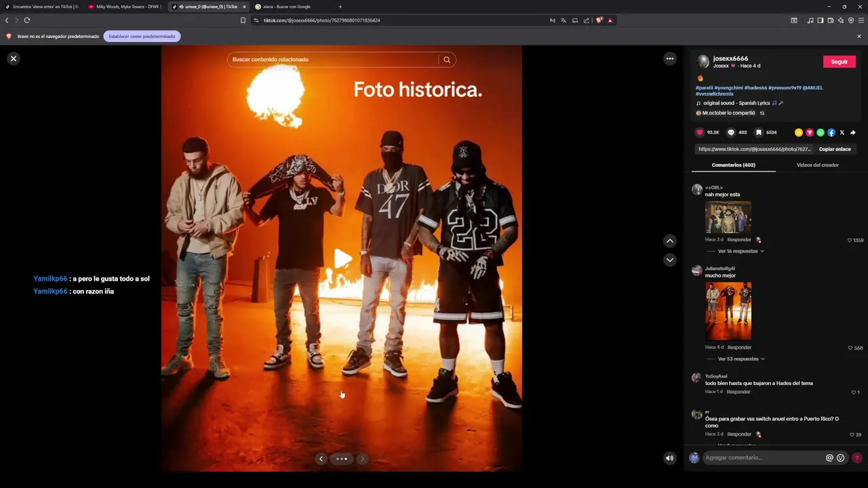Open image in 'nah mejor esta' comment
The height and width of the screenshot is (488, 868).
[x=728, y=217]
